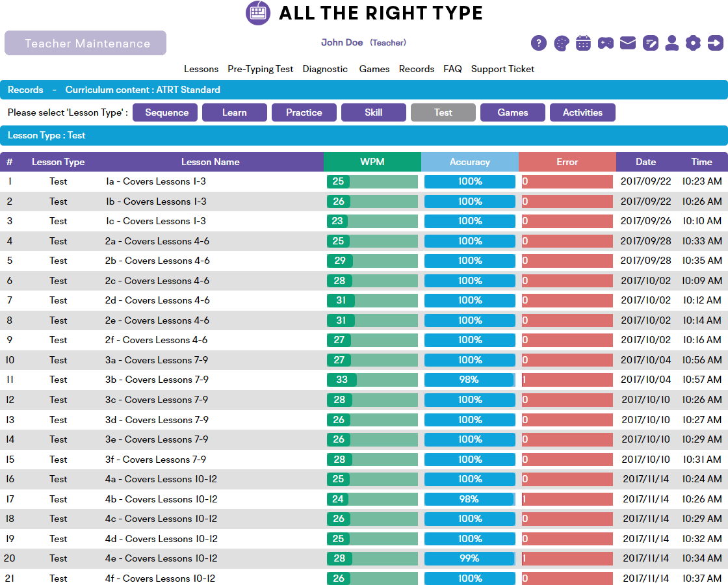The height and width of the screenshot is (585, 728).
Task: Select the Practice lesson type
Action: point(304,112)
